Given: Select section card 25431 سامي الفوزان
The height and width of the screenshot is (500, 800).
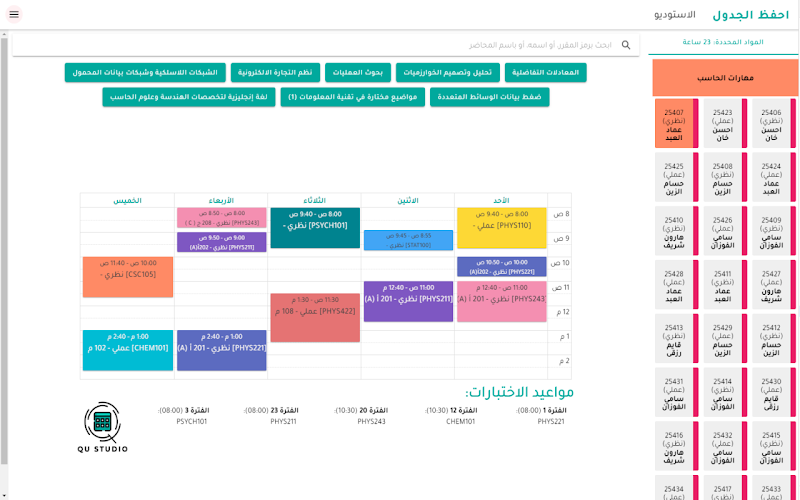Looking at the screenshot, I should (x=677, y=393).
